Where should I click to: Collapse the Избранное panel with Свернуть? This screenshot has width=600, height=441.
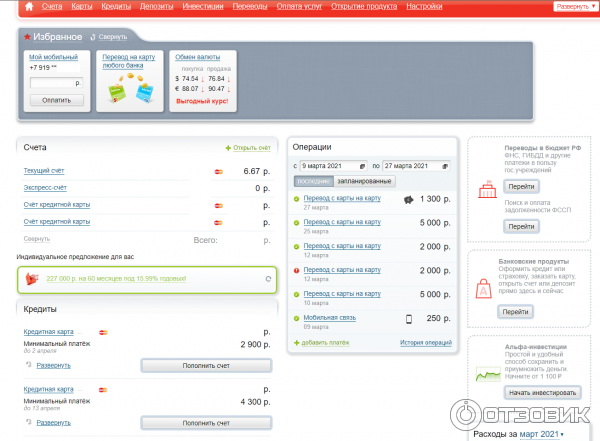112,36
